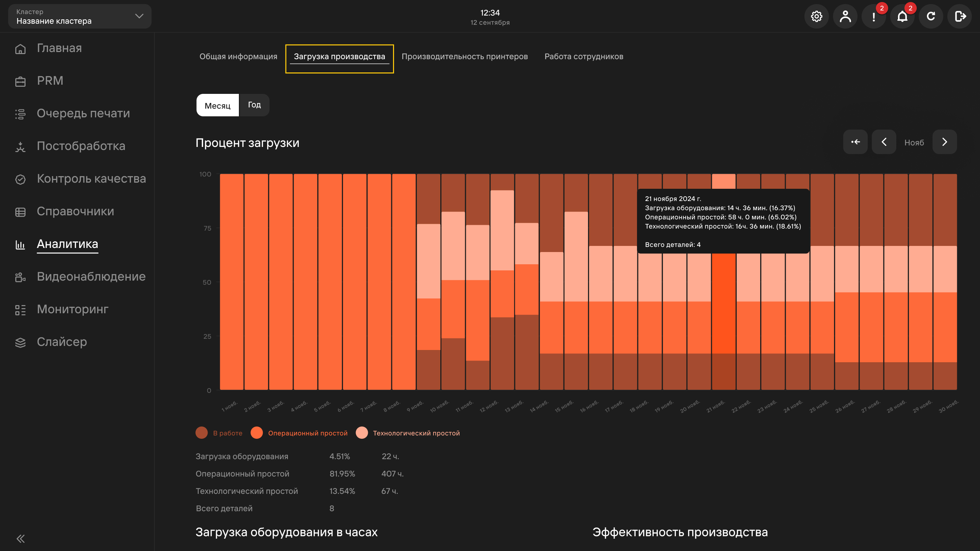Go to previous month with left chevron
This screenshot has width=980, height=551.
click(x=884, y=142)
